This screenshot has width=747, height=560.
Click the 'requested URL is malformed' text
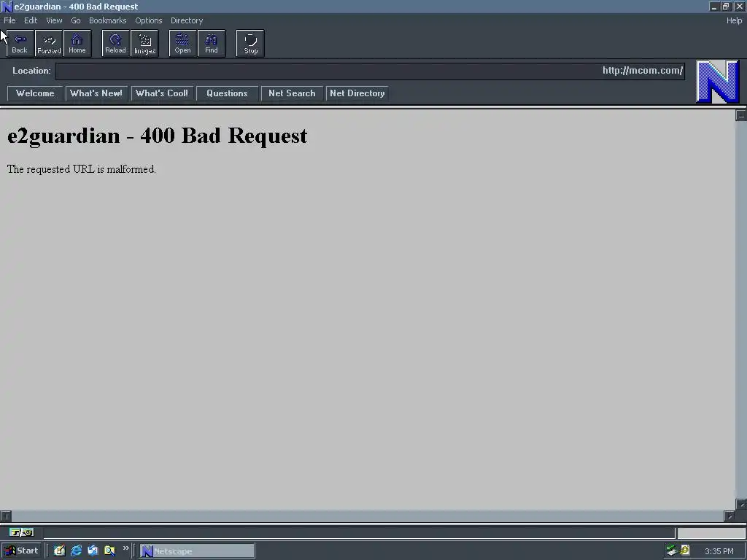tap(90, 169)
